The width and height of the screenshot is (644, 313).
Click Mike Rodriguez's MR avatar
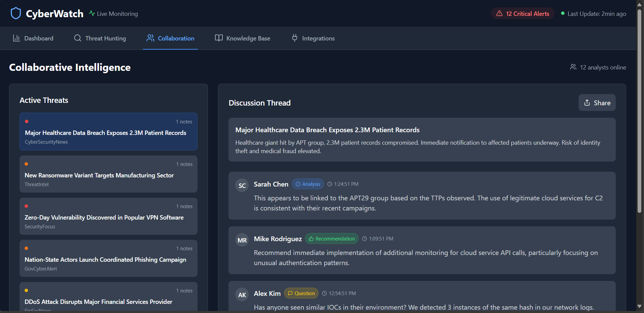pos(242,240)
